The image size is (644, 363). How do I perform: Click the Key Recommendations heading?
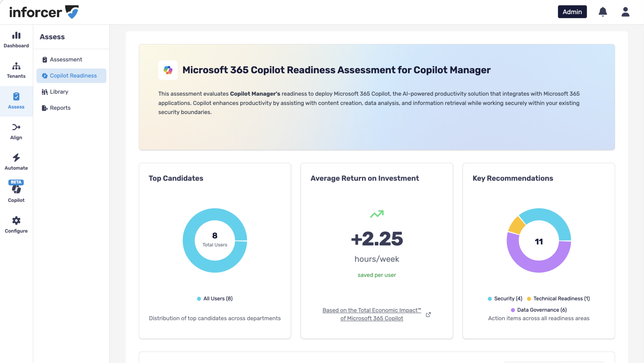point(513,178)
